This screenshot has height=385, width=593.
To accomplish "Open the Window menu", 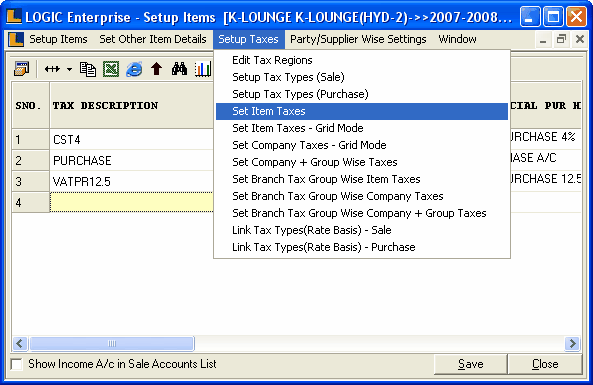I will click(458, 39).
